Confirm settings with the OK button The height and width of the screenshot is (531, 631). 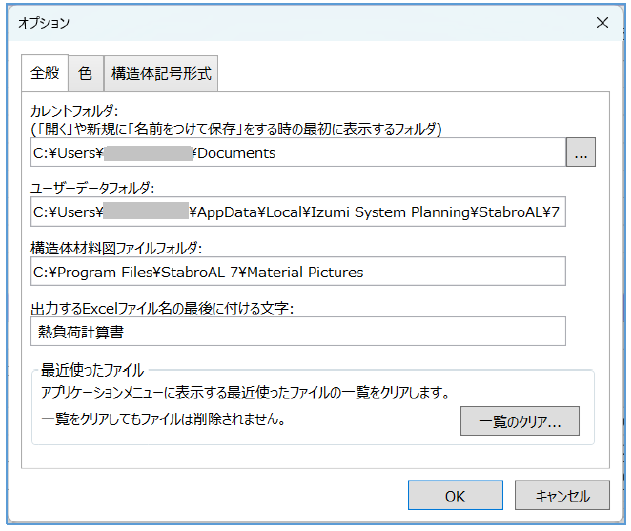tap(455, 495)
